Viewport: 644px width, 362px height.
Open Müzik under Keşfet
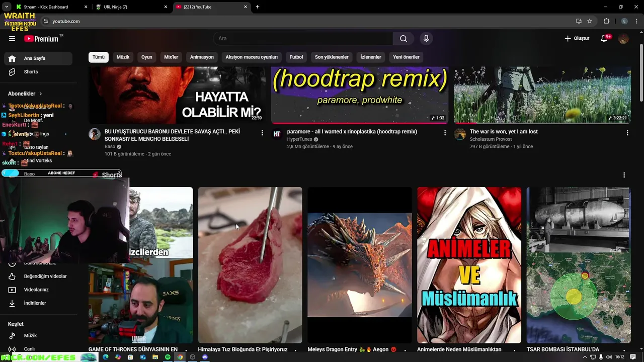pos(38,335)
